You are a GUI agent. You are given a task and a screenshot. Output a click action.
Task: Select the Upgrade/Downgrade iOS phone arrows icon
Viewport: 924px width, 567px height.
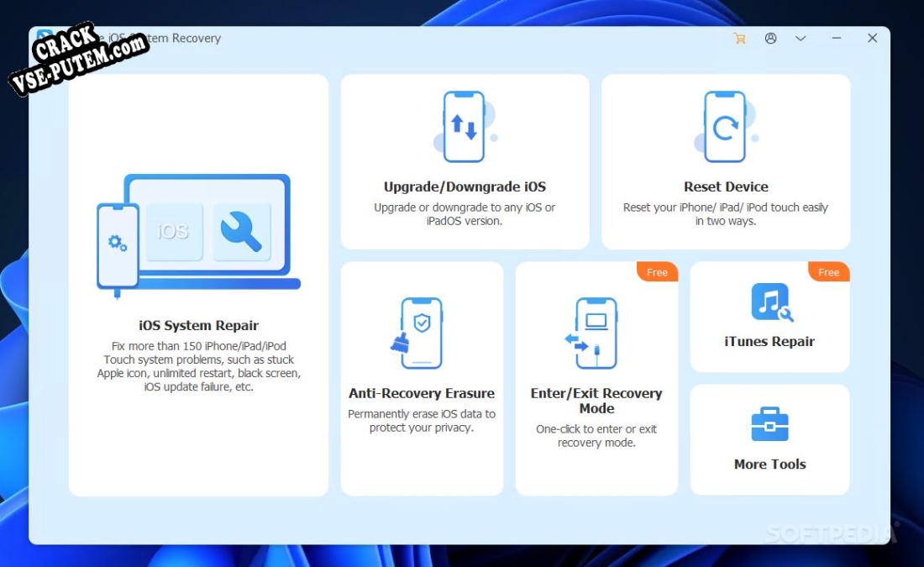tap(465, 127)
